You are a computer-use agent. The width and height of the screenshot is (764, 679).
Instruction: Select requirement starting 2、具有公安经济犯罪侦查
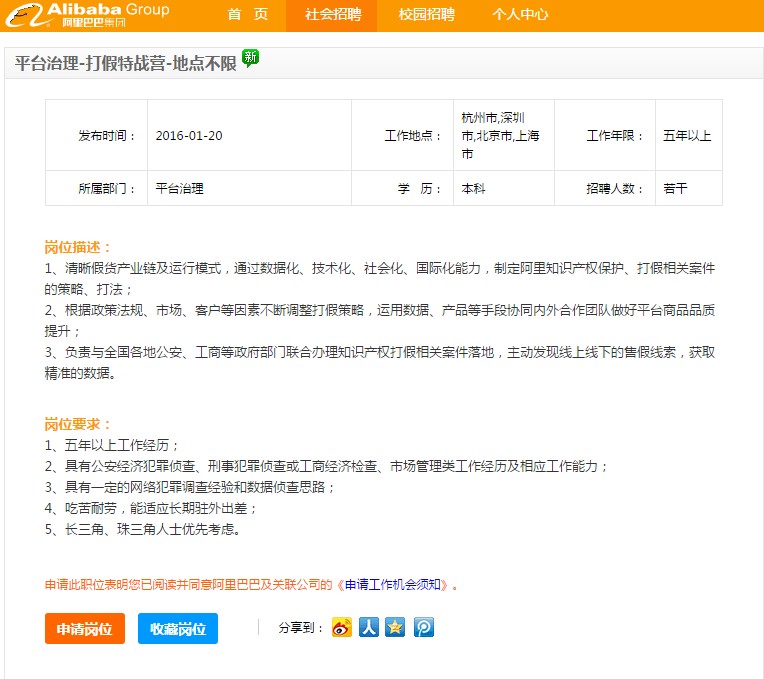pyautogui.click(x=326, y=467)
